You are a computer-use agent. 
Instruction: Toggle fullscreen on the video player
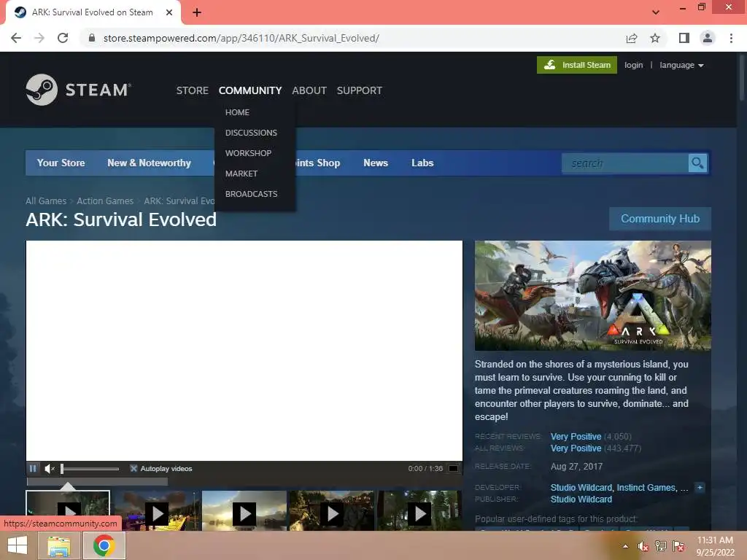click(454, 469)
